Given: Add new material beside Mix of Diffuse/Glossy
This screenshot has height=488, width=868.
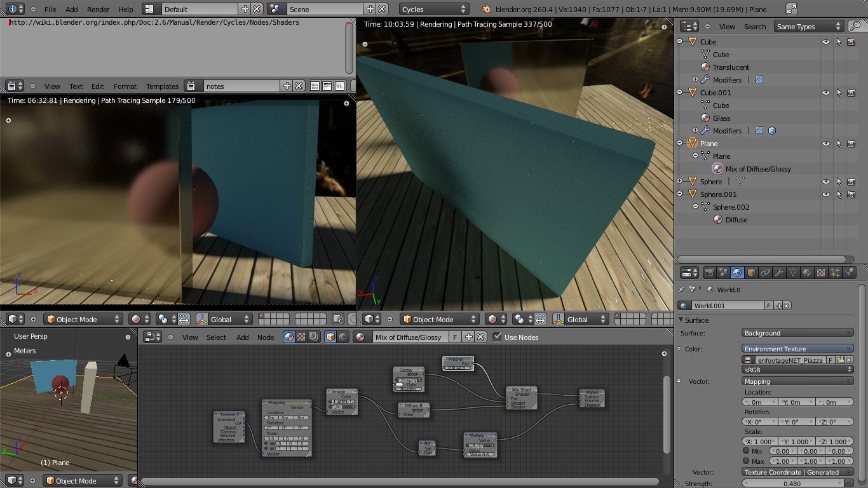Looking at the screenshot, I should click(469, 337).
